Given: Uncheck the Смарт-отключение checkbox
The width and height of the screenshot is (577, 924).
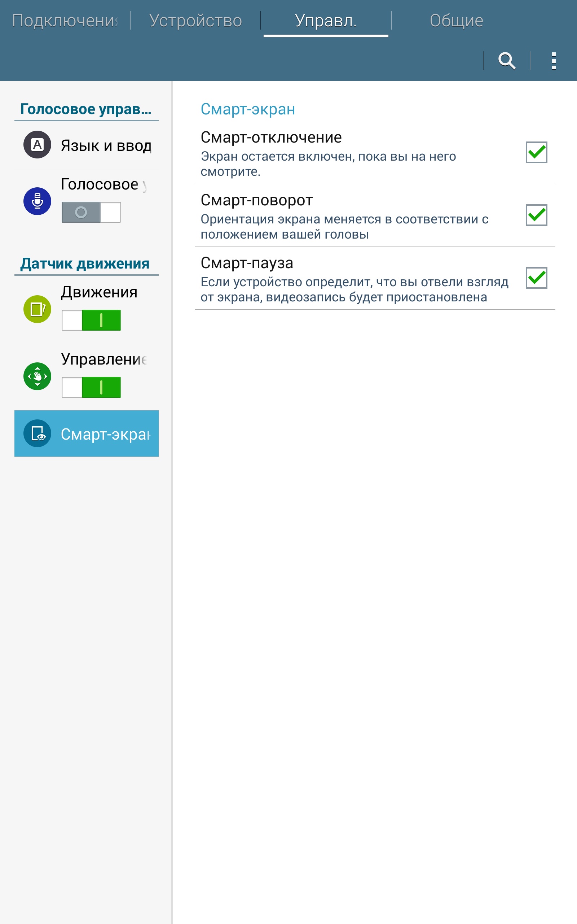Looking at the screenshot, I should point(537,152).
